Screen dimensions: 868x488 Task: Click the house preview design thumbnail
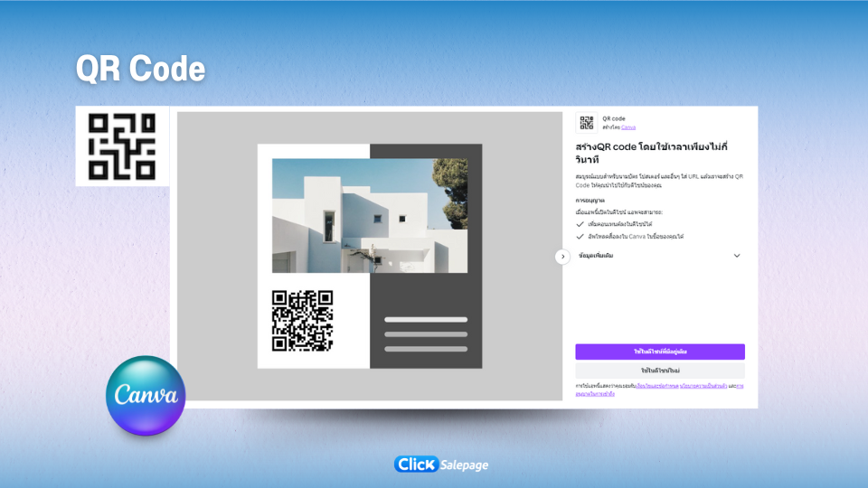(370, 256)
